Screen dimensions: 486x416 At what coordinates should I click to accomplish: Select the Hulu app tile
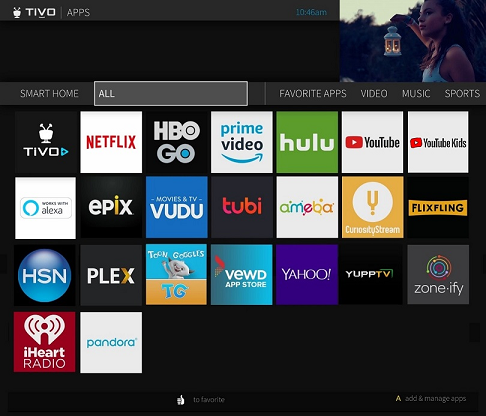point(307,142)
